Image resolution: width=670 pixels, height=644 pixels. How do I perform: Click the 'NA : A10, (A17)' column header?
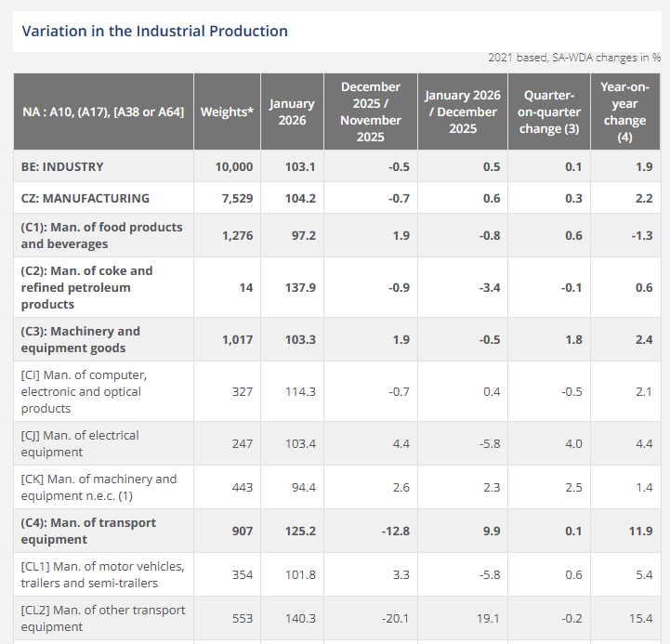point(103,112)
